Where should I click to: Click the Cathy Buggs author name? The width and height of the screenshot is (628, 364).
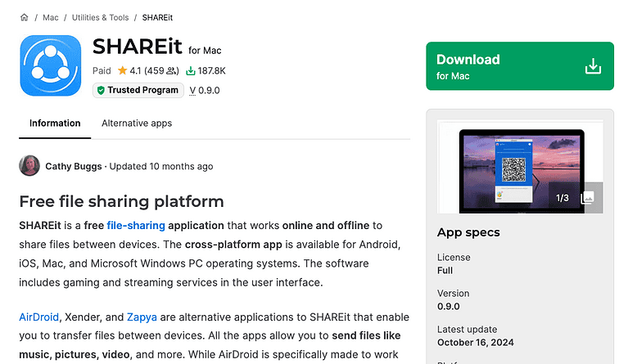pos(74,166)
